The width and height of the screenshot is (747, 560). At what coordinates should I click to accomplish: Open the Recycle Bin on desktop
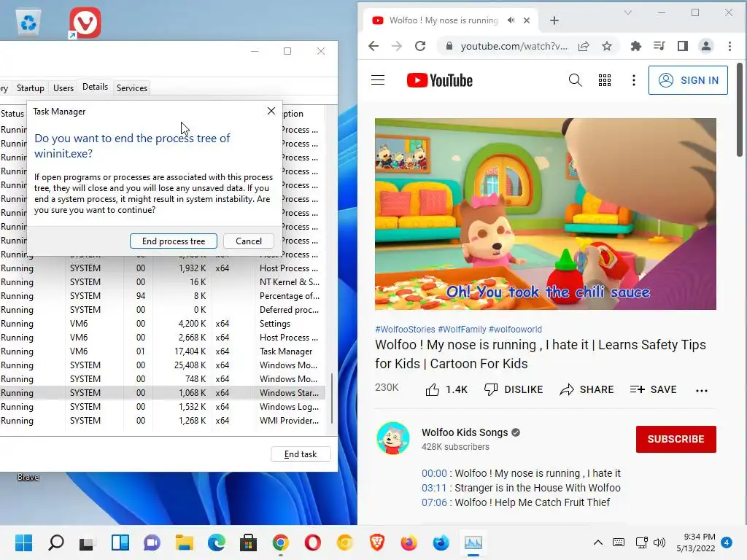point(28,23)
